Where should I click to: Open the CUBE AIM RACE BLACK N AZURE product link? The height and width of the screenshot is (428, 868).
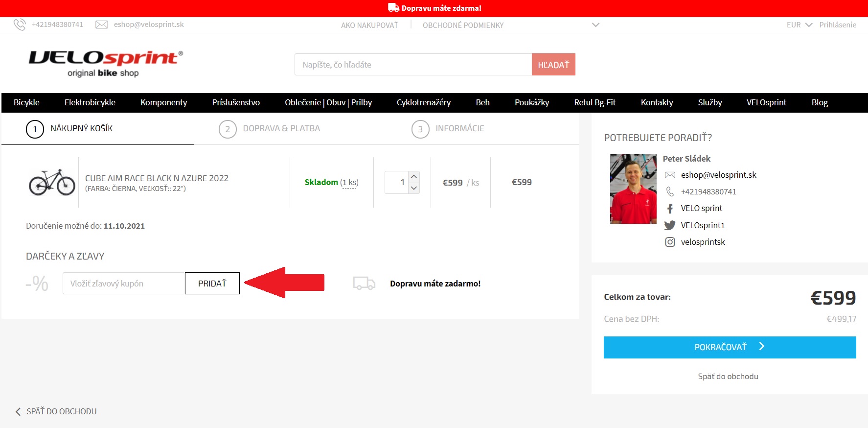[157, 178]
